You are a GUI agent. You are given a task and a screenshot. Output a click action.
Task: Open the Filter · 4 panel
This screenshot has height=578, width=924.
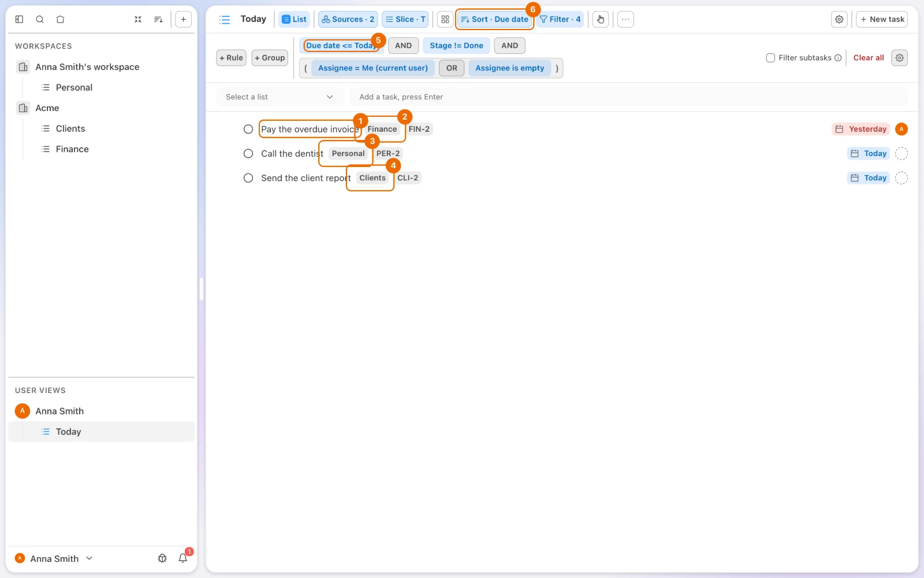tap(560, 19)
